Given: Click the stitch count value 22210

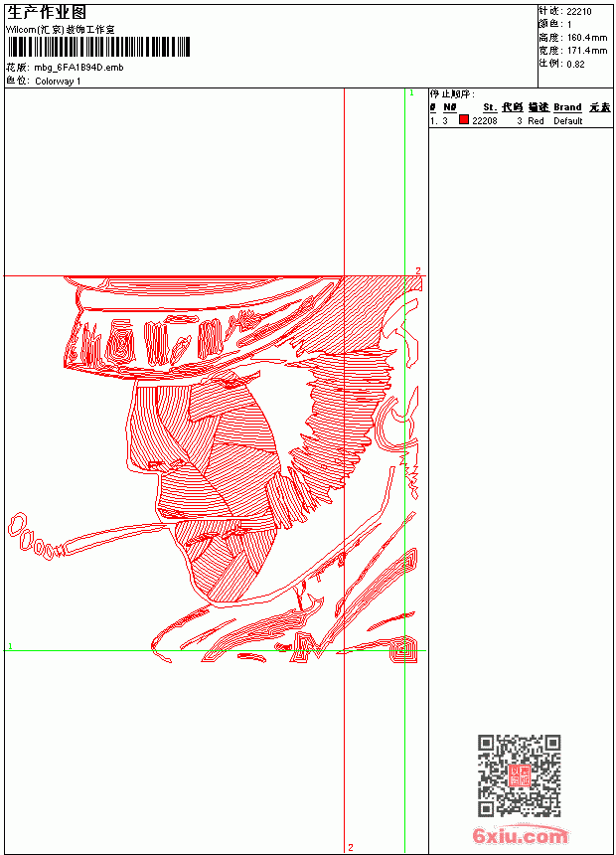Looking at the screenshot, I should point(579,12).
